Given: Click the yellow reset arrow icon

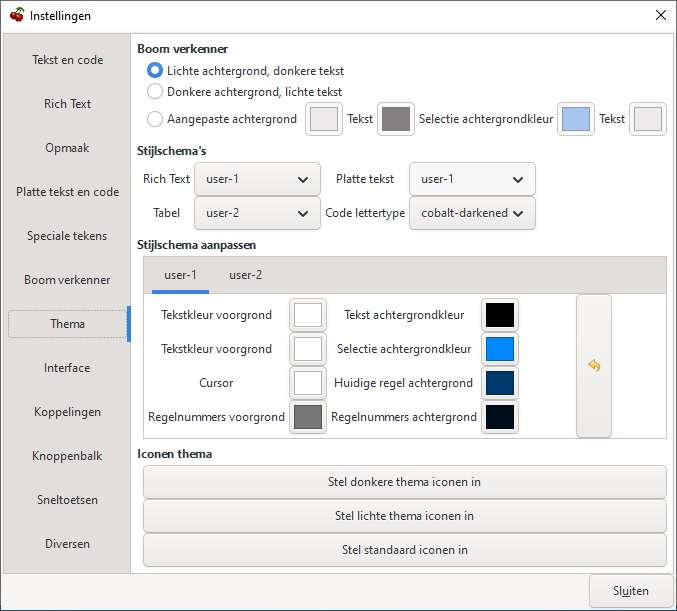Looking at the screenshot, I should click(593, 366).
